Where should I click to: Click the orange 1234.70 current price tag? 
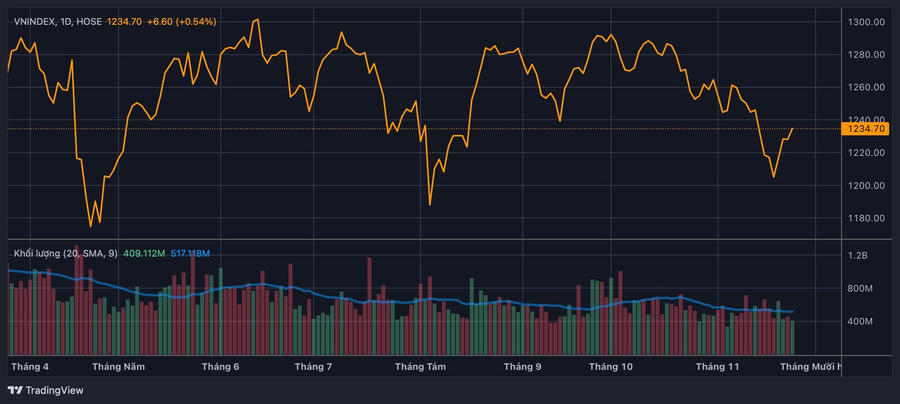(866, 129)
